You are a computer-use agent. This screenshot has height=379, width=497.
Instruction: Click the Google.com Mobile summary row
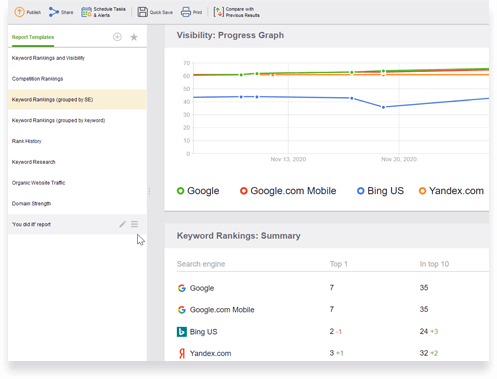point(333,310)
